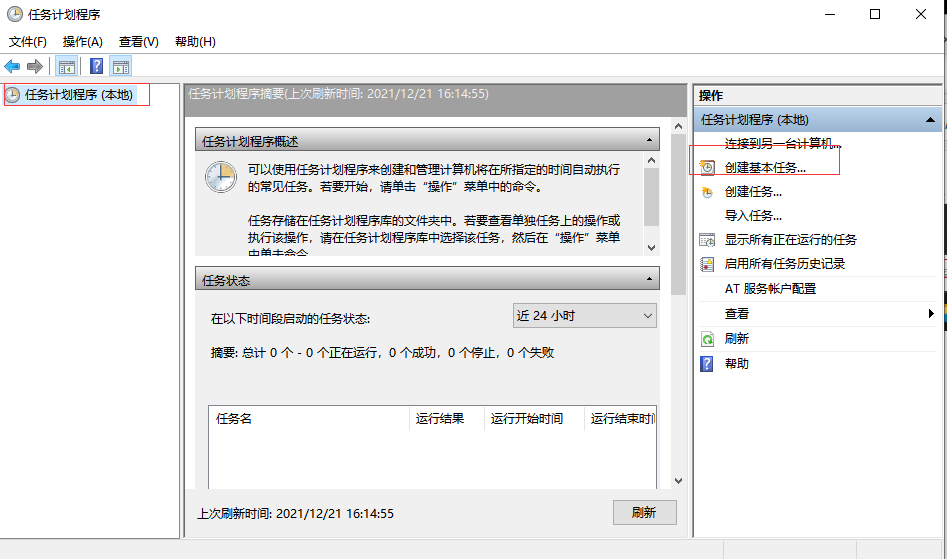
Task: Click the 启用所有任务历史记录 icon
Action: pyautogui.click(x=707, y=264)
